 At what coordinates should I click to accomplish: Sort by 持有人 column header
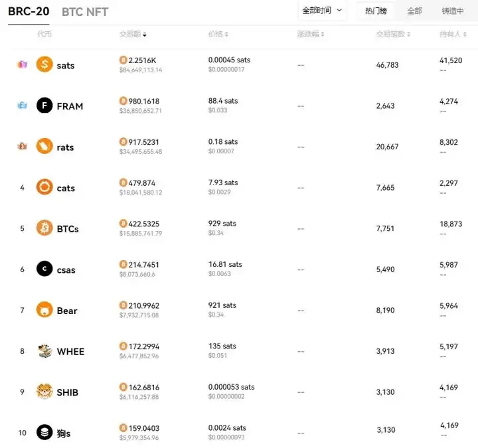pos(453,34)
